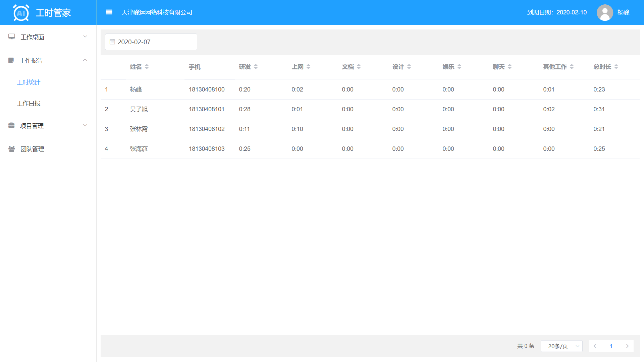Viewport: 644px width, 362px height.
Task: Click the 工时管家 alarm clock logo
Action: click(21, 13)
